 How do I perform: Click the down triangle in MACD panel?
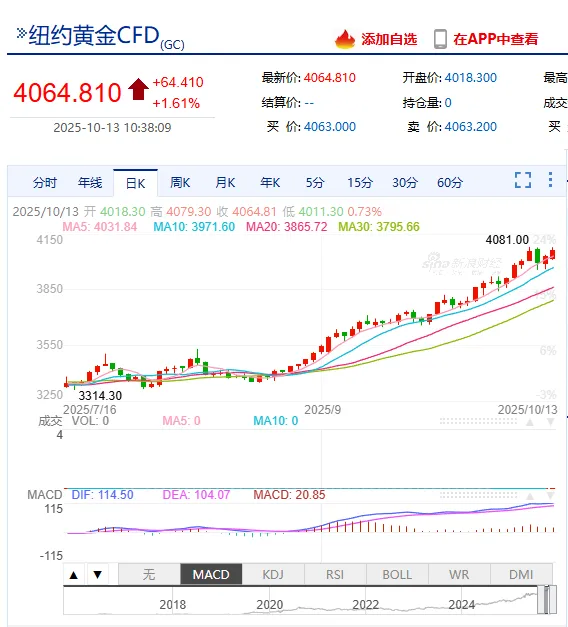point(550,496)
